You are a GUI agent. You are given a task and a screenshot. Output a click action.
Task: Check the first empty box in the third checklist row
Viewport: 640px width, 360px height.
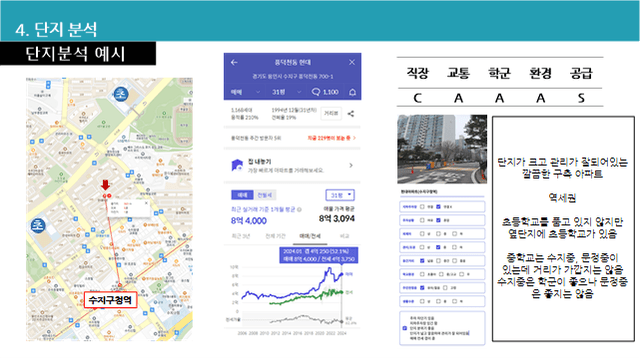tap(422, 234)
